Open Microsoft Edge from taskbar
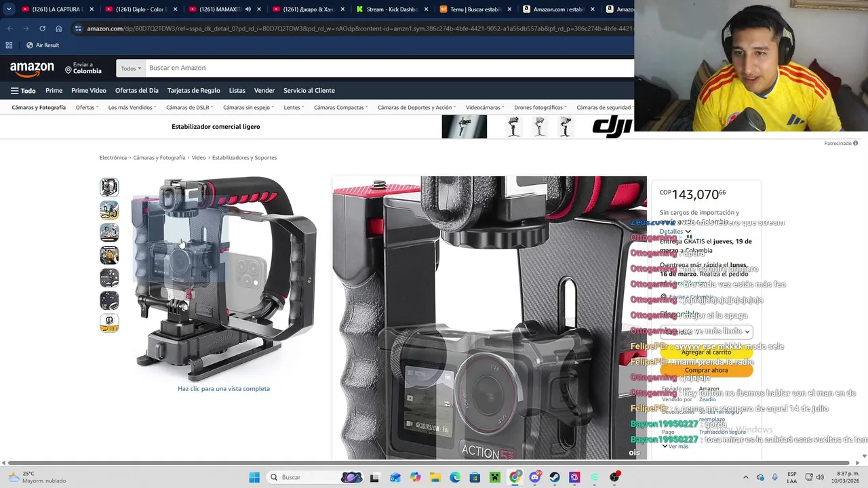The height and width of the screenshot is (488, 868). pos(454,477)
